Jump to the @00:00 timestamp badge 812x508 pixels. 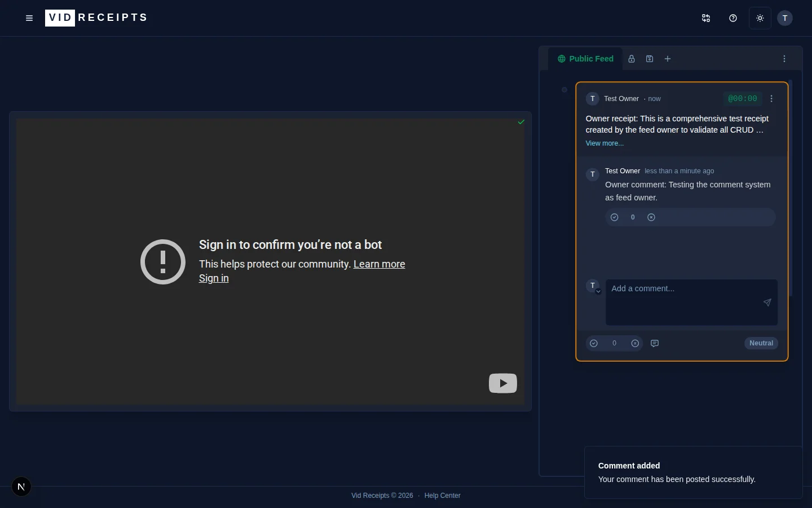click(742, 99)
